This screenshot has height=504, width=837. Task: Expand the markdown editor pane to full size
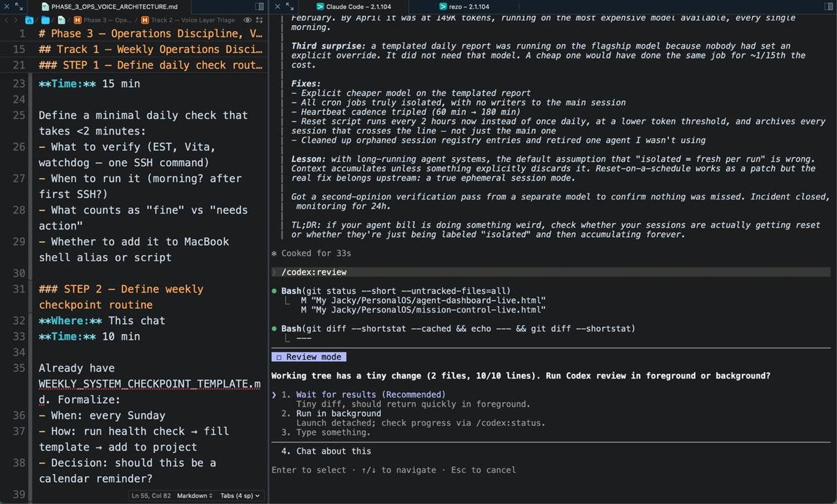coord(19,6)
